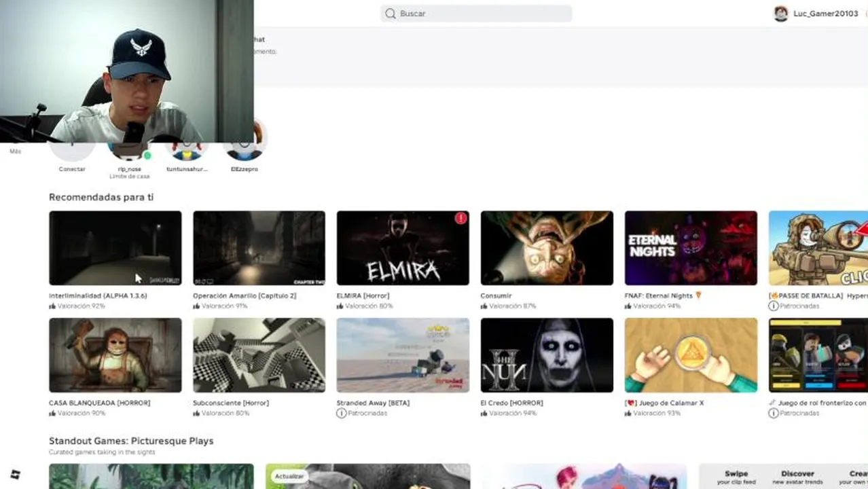Open FNAF: Eternal Nights thumbnail
The image size is (868, 489).
pyautogui.click(x=691, y=248)
